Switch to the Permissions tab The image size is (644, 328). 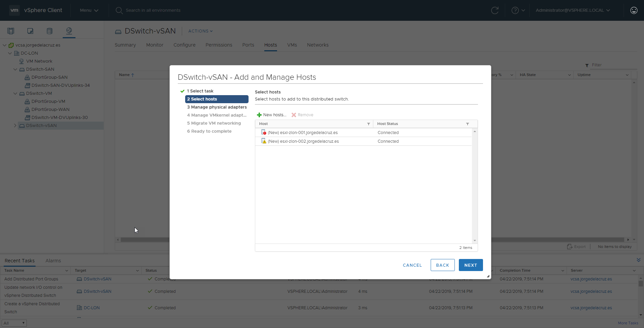click(219, 45)
